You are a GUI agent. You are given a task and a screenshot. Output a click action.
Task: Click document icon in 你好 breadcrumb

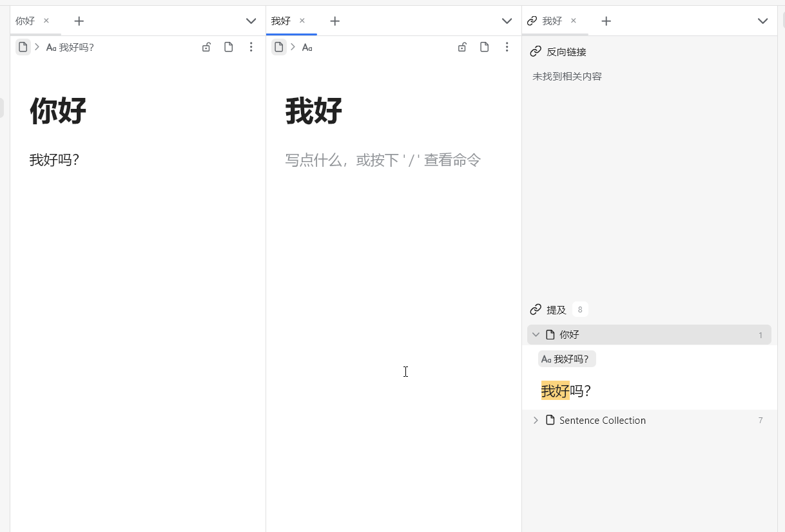23,47
